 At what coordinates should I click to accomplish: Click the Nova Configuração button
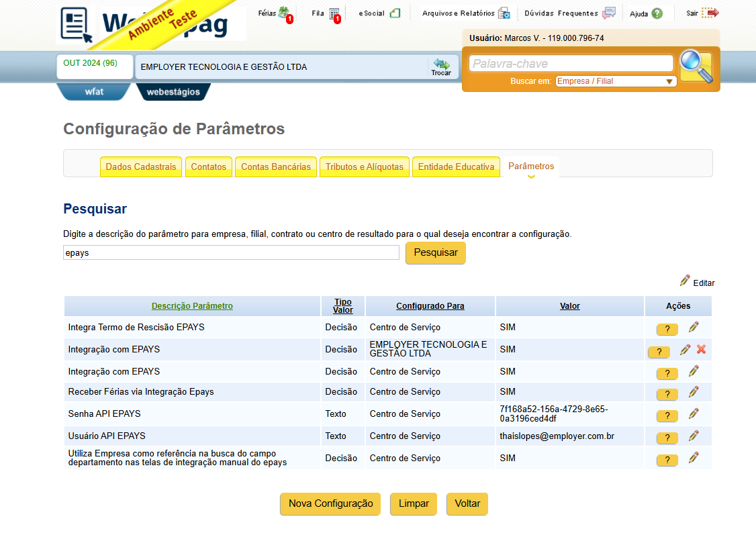(x=330, y=503)
